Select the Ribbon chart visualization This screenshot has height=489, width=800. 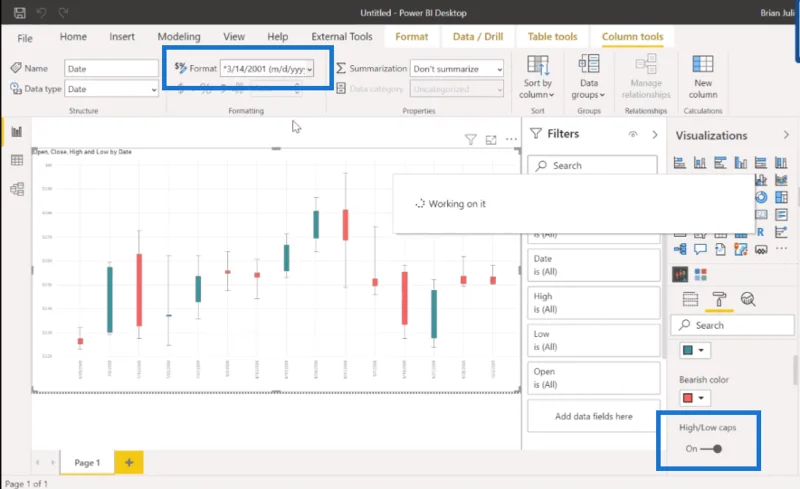tap(781, 180)
